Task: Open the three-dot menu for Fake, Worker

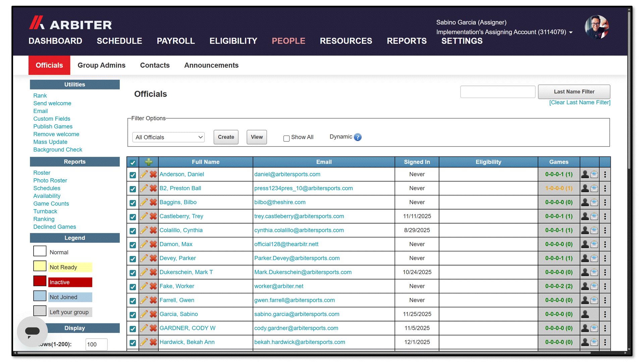Action: (605, 286)
